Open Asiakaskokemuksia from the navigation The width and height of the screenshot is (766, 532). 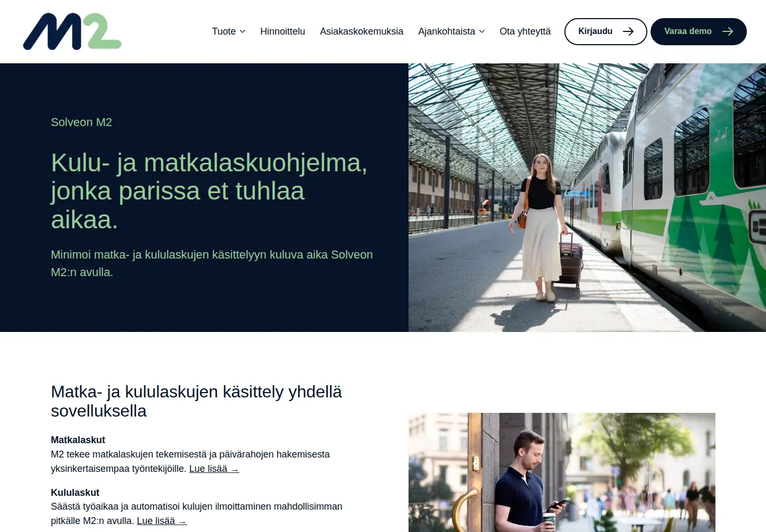pos(362,31)
